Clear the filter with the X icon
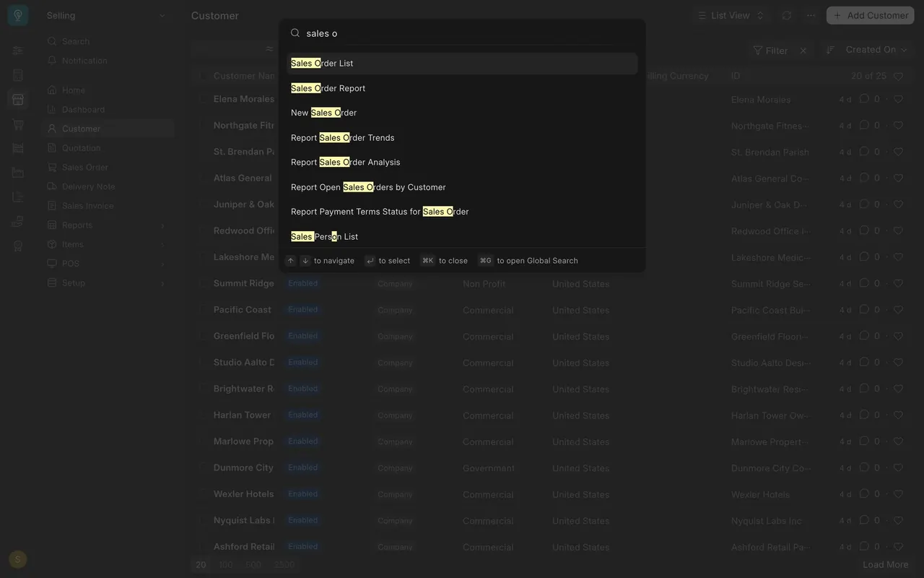 point(803,51)
